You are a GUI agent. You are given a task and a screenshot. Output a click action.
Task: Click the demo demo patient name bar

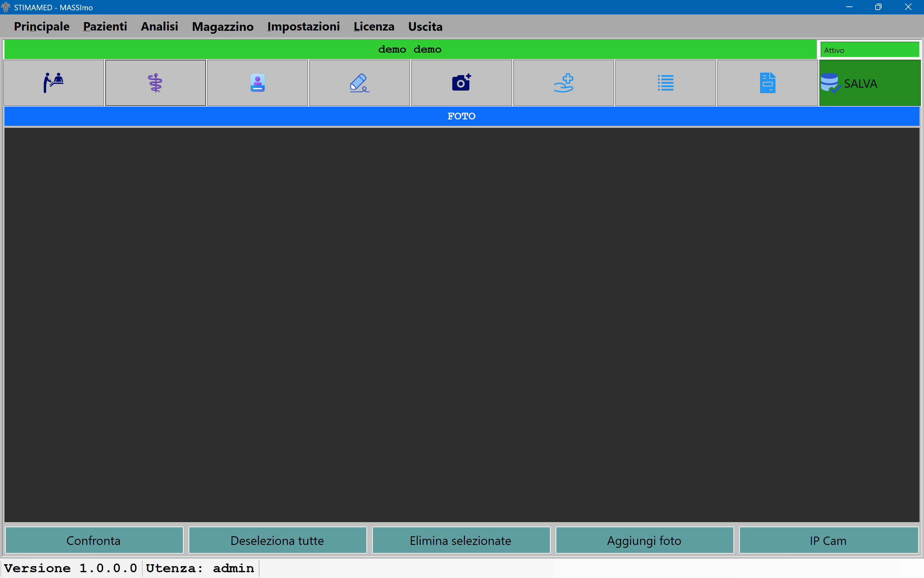[410, 49]
